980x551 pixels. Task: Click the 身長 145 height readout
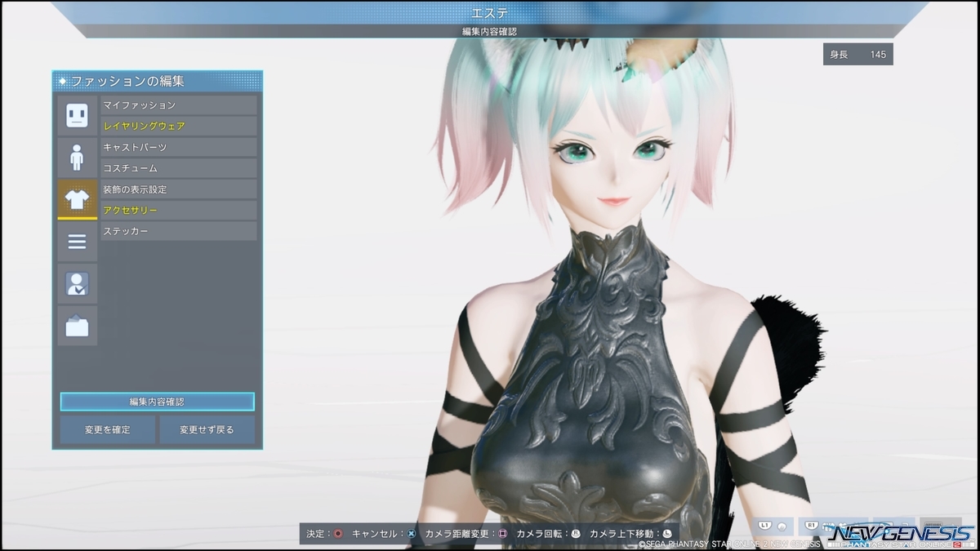[x=858, y=54]
